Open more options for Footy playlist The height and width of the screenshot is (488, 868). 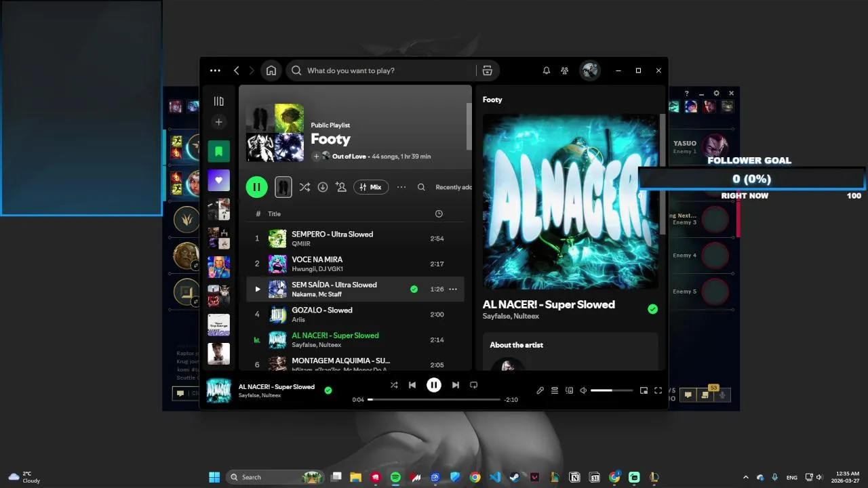click(401, 187)
